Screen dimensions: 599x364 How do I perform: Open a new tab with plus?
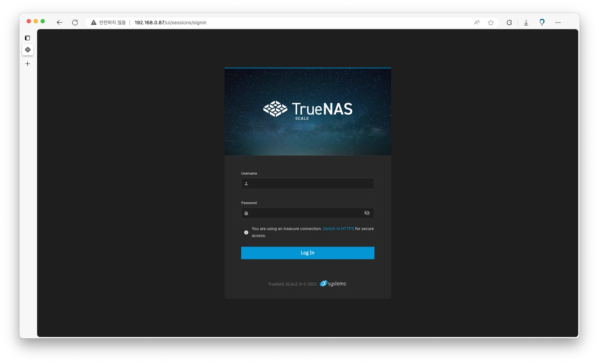[28, 64]
